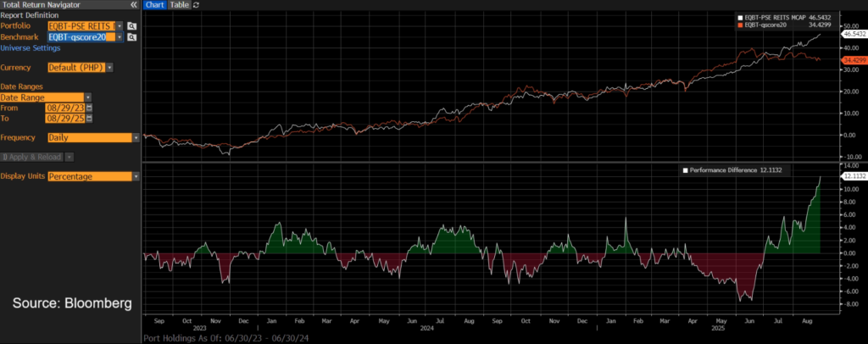Screen dimensions: 868x344
Task: Open the Frequency Daily dropdown
Action: click(136, 137)
